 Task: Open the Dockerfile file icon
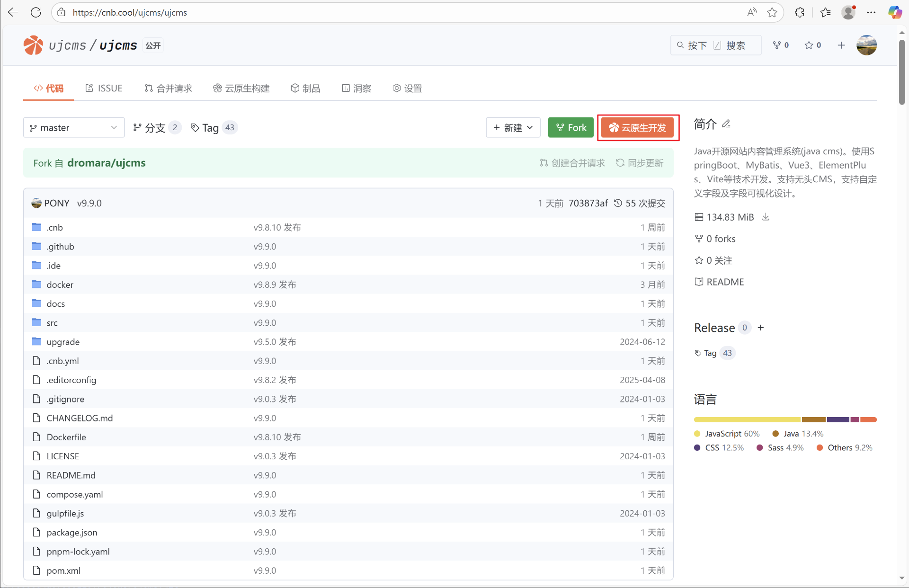click(36, 437)
